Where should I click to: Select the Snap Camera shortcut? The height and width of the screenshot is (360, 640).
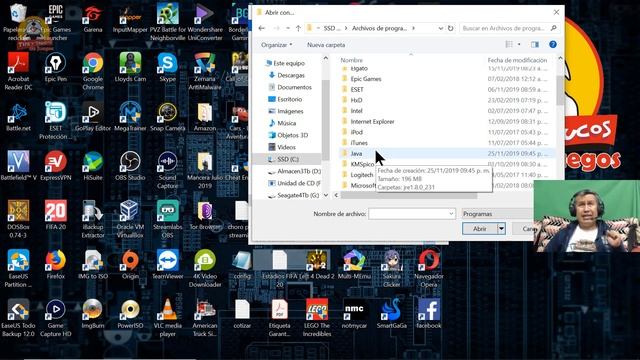(x=167, y=117)
